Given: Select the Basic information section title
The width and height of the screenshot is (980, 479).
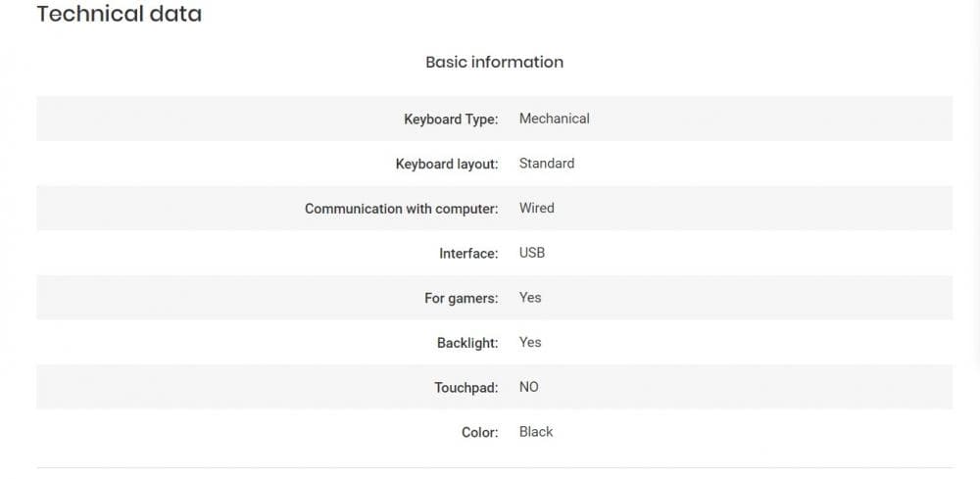Looking at the screenshot, I should pyautogui.click(x=494, y=62).
